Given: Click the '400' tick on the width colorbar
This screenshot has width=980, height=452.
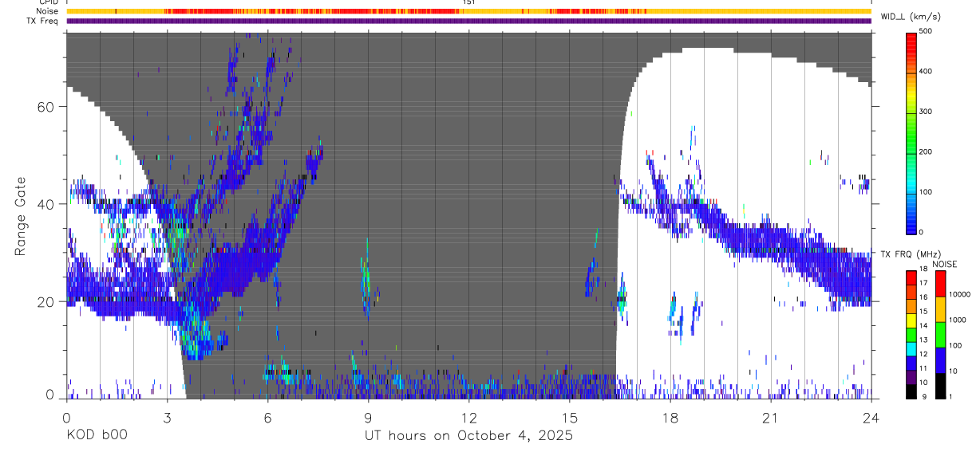Looking at the screenshot, I should (927, 71).
